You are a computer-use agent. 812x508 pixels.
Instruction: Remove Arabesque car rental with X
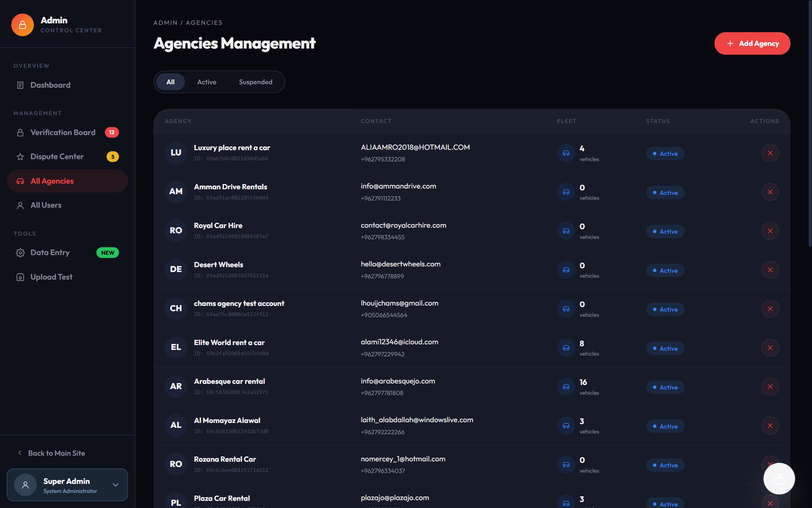tap(770, 387)
